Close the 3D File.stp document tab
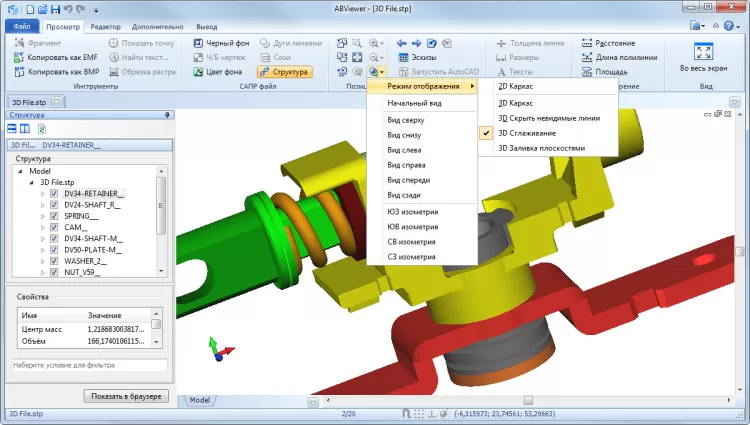This screenshot has height=425, width=750. point(56,102)
